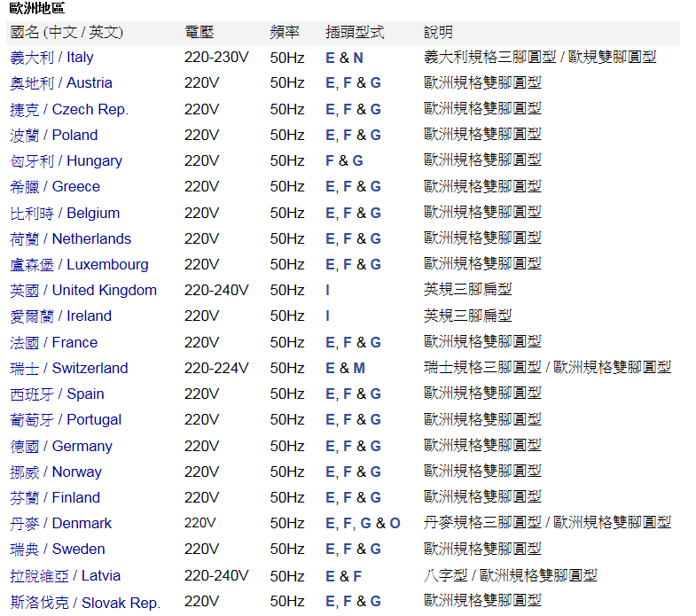Select the 八字型 description for Latvia
Viewport: 696px width, 616px height.
click(x=445, y=575)
